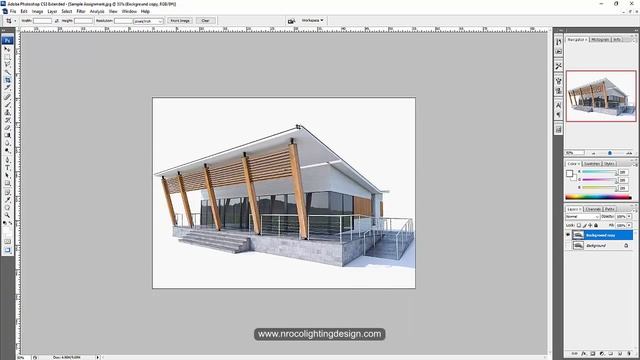This screenshot has width=640, height=360.
Task: Open the Window menu
Action: (x=129, y=11)
